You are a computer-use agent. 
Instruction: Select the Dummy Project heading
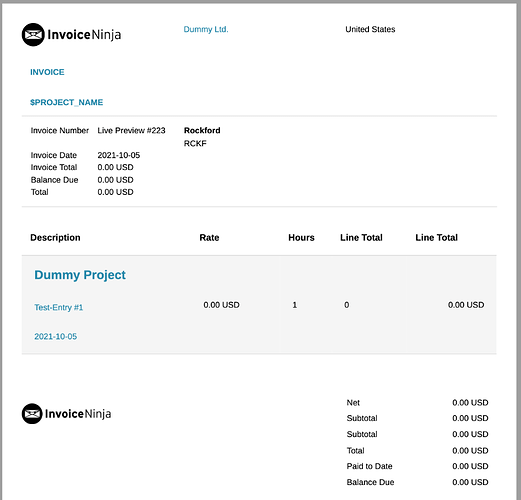pyautogui.click(x=80, y=275)
